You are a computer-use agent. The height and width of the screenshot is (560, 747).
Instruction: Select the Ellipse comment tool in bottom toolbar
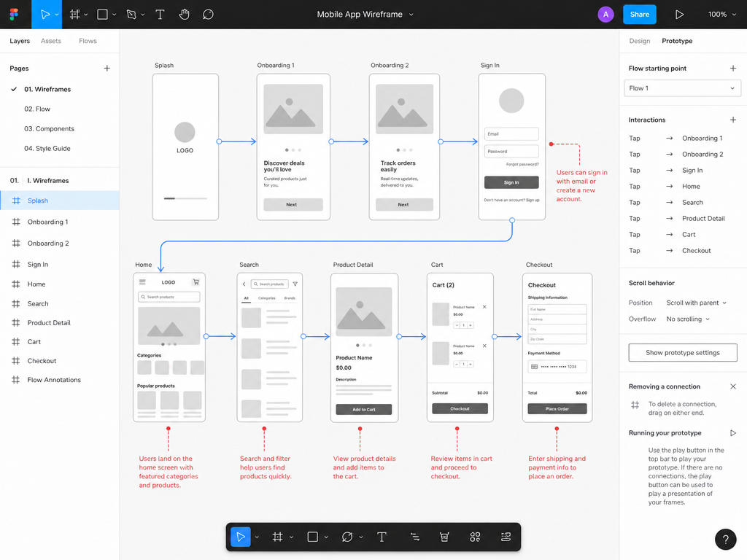coord(347,537)
